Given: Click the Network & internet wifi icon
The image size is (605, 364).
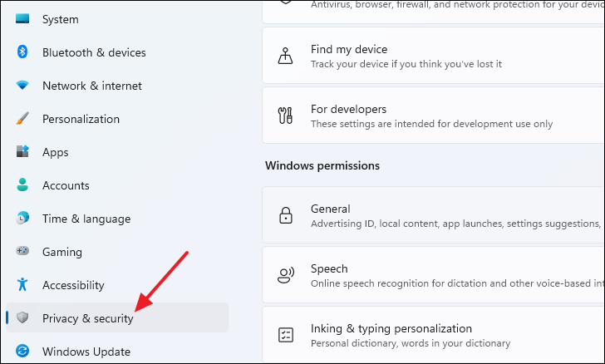Looking at the screenshot, I should click(x=22, y=86).
